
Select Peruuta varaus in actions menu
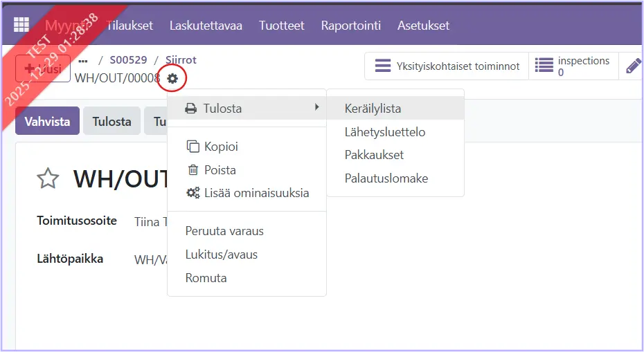[x=224, y=231]
